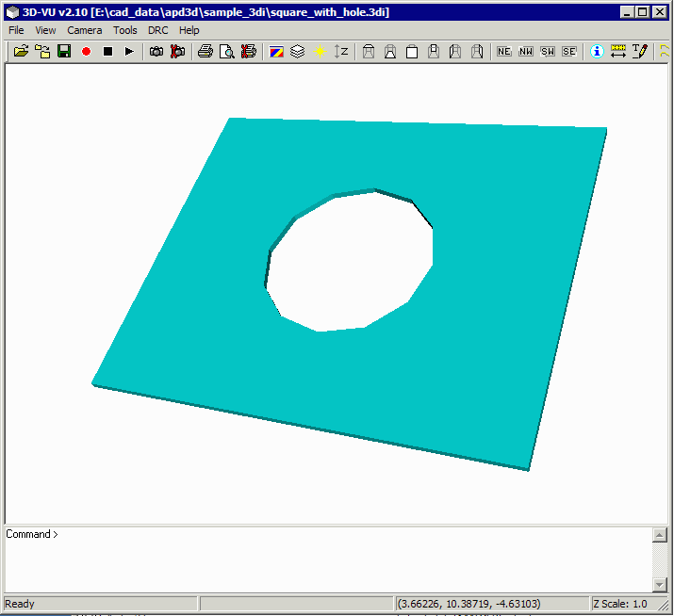Viewport: 674px width, 616px height.
Task: Open the DRC menu
Action: (x=157, y=30)
